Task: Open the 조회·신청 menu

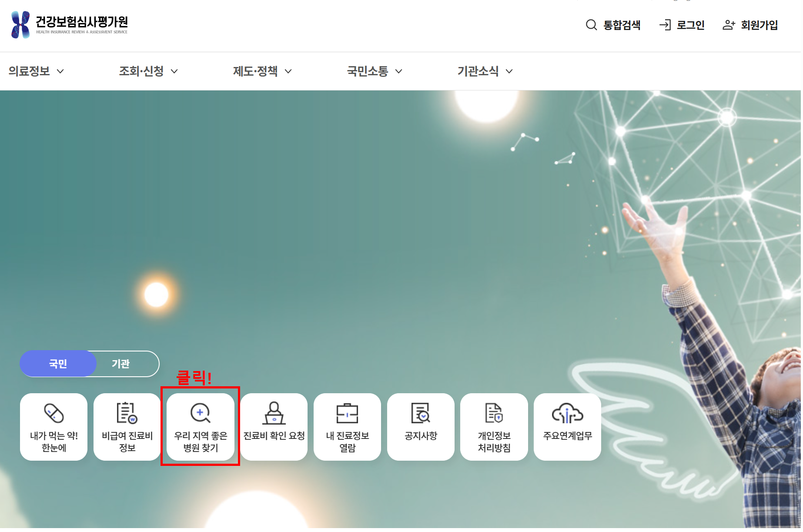Action: (141, 71)
